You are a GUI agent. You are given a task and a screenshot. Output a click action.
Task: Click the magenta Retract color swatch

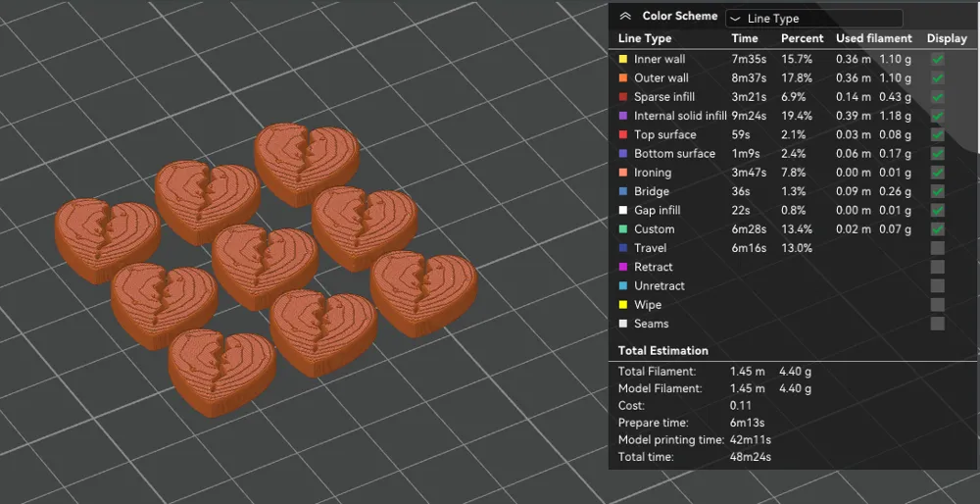[622, 267]
